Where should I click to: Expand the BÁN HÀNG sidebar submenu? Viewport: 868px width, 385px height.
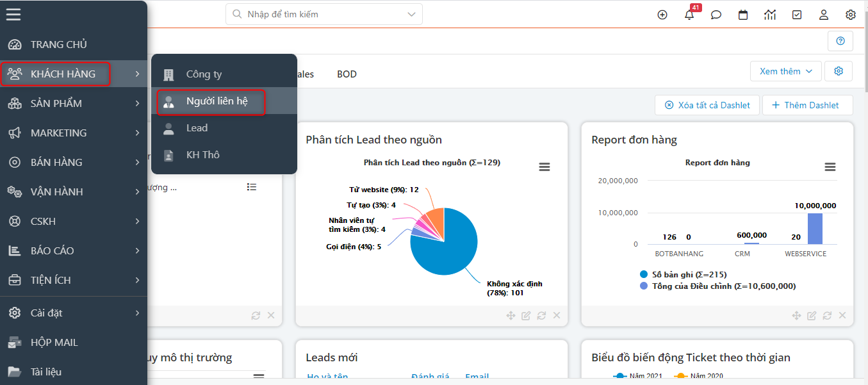tap(74, 162)
